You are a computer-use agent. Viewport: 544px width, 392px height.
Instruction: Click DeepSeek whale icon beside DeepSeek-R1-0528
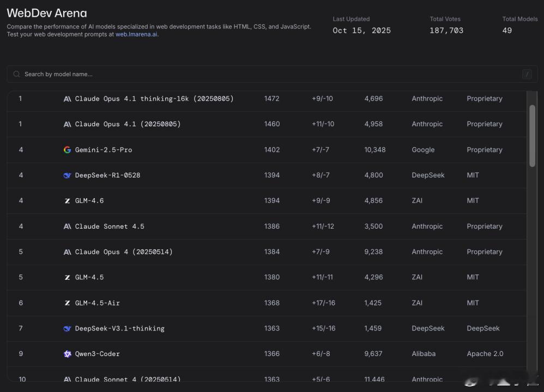67,175
